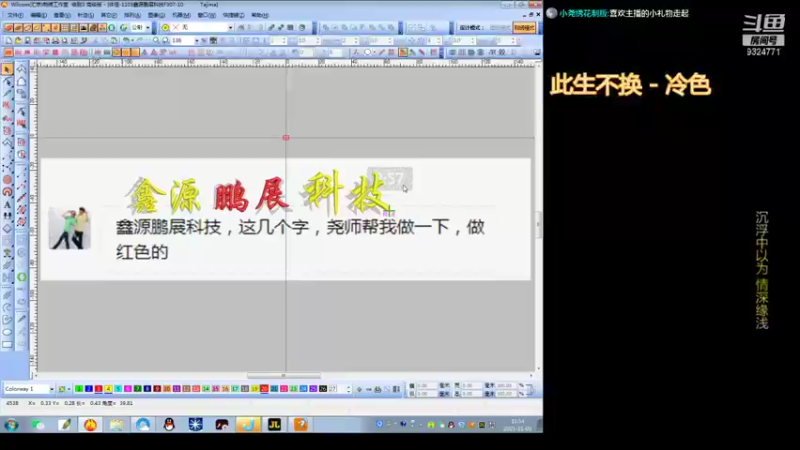
Task: Pick color swatch 3 red
Action: pyautogui.click(x=98, y=389)
